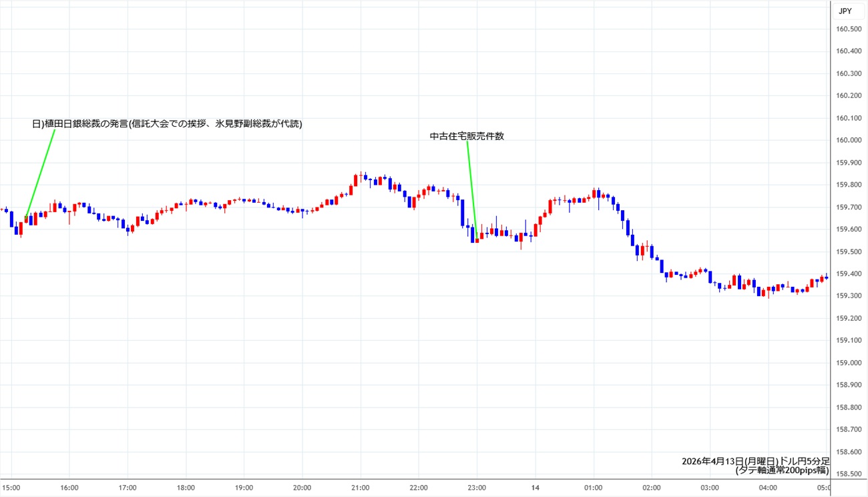
Task: Click the 18:00 time axis label
Action: coord(186,488)
